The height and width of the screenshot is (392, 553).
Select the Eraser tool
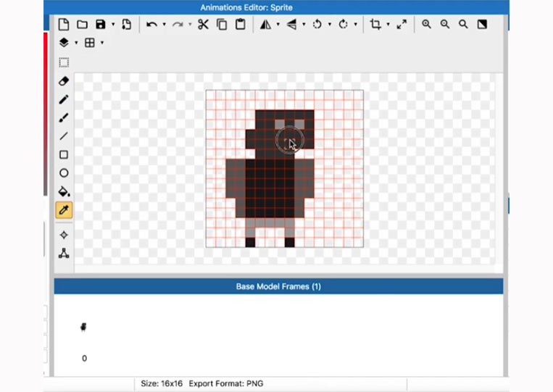(x=64, y=81)
